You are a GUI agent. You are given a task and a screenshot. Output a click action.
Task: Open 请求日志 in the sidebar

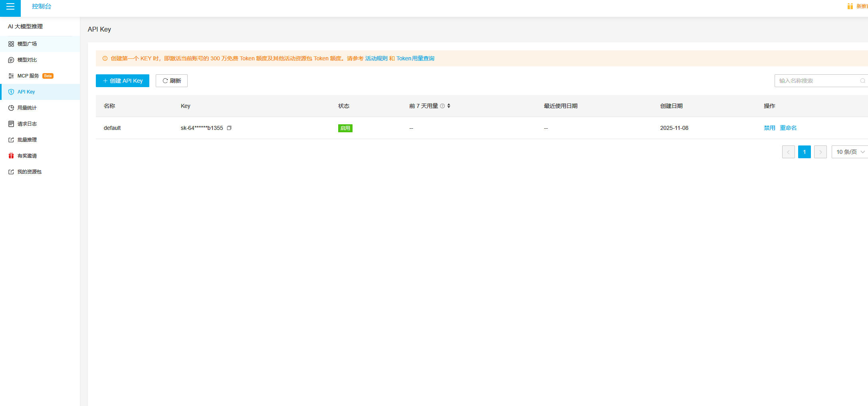(x=40, y=124)
